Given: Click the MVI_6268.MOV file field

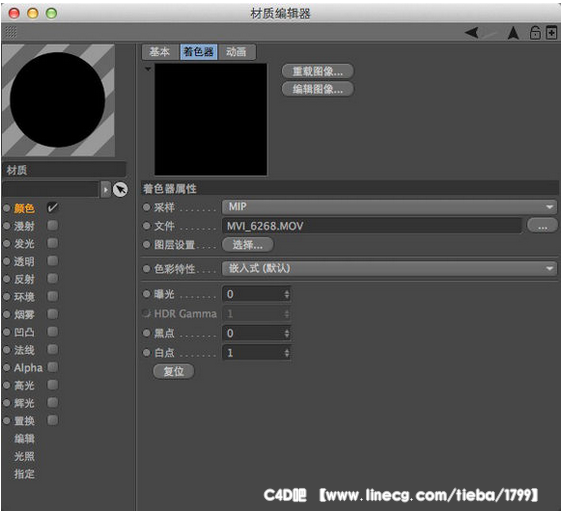Looking at the screenshot, I should 372,226.
